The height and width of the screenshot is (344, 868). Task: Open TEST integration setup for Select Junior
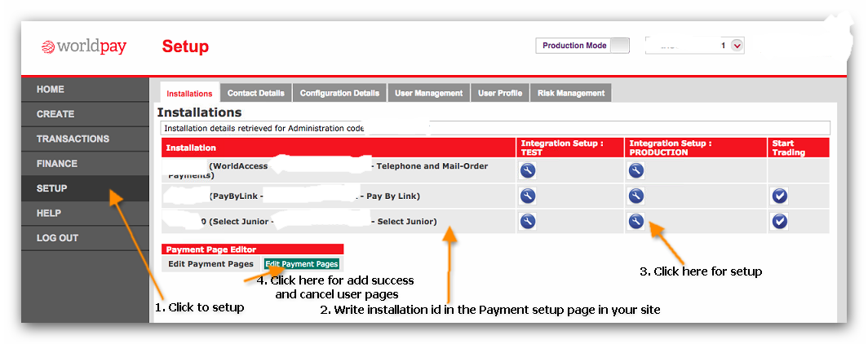click(x=527, y=222)
